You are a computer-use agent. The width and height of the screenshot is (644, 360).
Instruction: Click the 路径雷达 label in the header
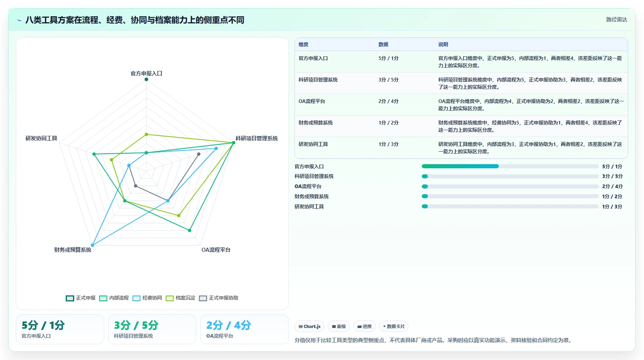pos(616,19)
